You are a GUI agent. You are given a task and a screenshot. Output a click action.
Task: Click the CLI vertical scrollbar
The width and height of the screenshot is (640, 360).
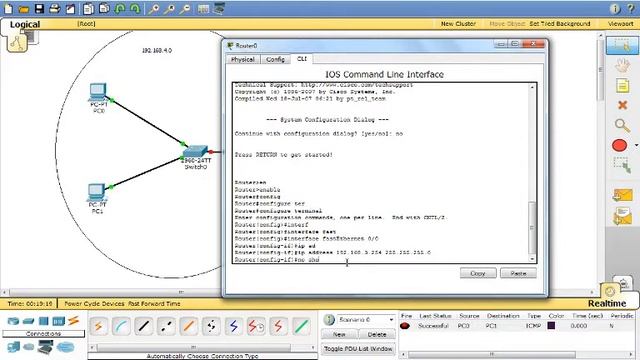[x=532, y=173]
